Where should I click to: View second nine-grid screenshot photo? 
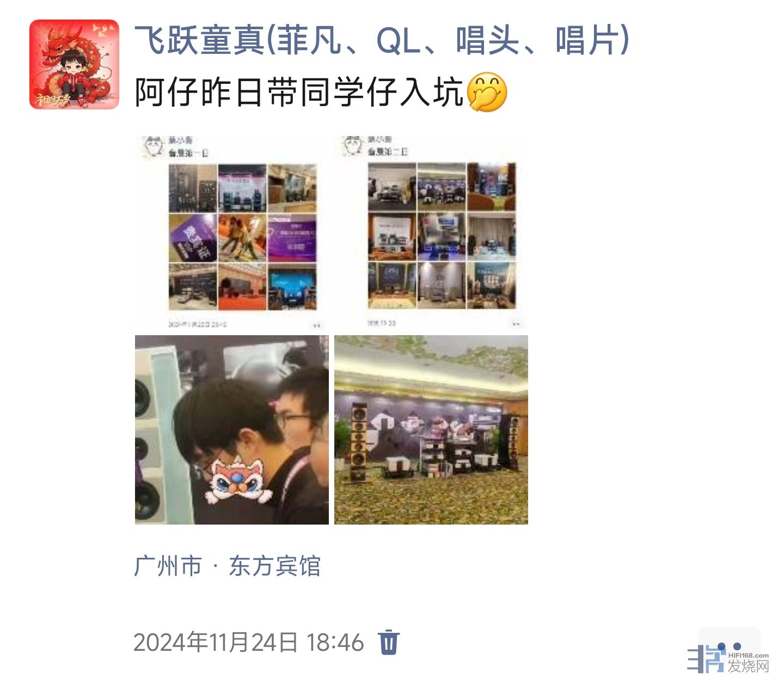coord(431,232)
